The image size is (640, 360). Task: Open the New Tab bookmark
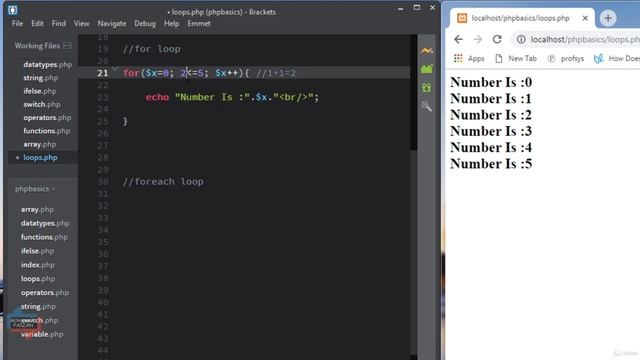[x=516, y=58]
